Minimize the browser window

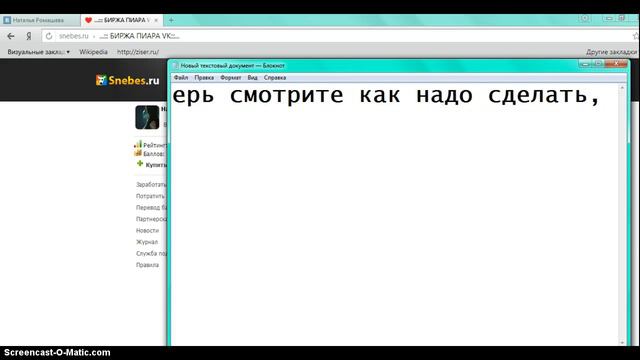click(x=609, y=18)
